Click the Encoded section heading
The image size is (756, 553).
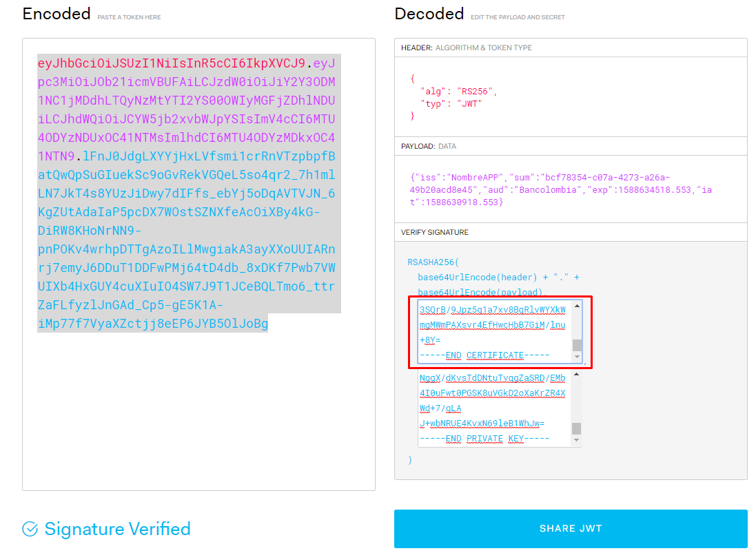pos(57,13)
